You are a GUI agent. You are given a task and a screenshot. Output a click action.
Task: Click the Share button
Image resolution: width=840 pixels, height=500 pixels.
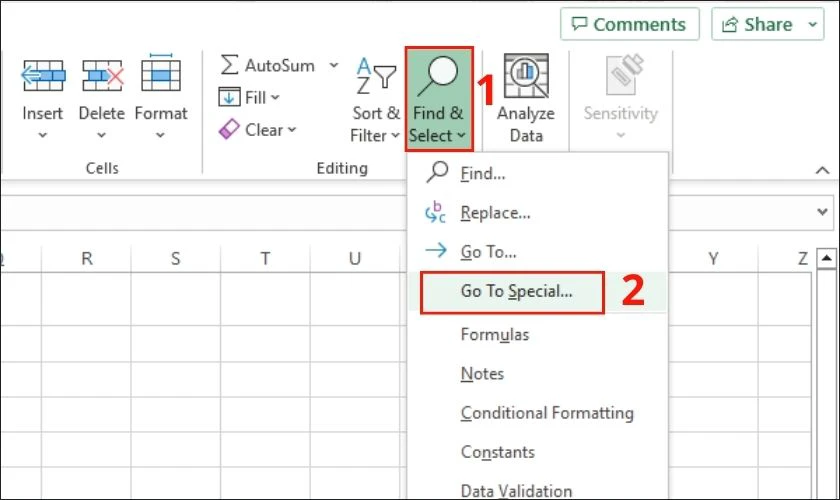tap(758, 25)
